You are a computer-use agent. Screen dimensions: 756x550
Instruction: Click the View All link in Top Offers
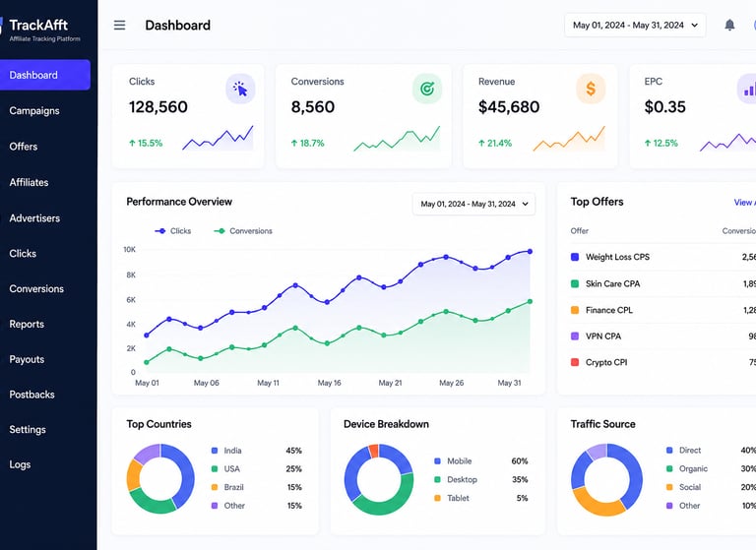pyautogui.click(x=744, y=203)
